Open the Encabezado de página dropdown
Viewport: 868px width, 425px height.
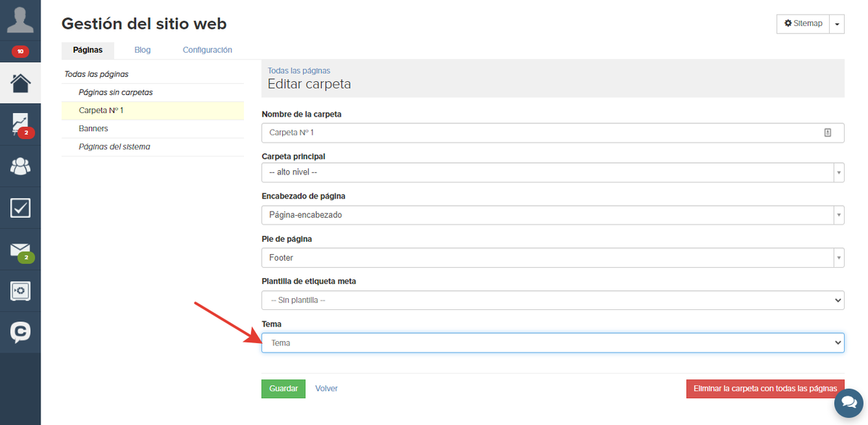pos(553,215)
